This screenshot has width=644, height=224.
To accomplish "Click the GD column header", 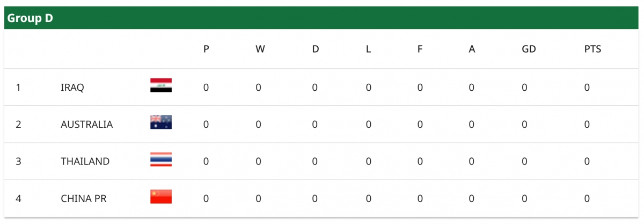I will 529,49.
